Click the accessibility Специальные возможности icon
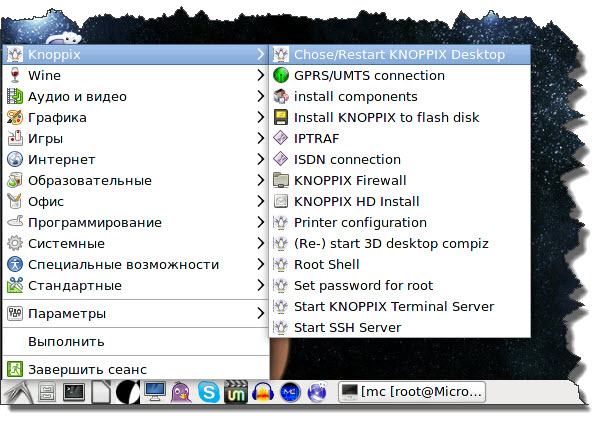The width and height of the screenshot is (607, 421). [x=15, y=264]
